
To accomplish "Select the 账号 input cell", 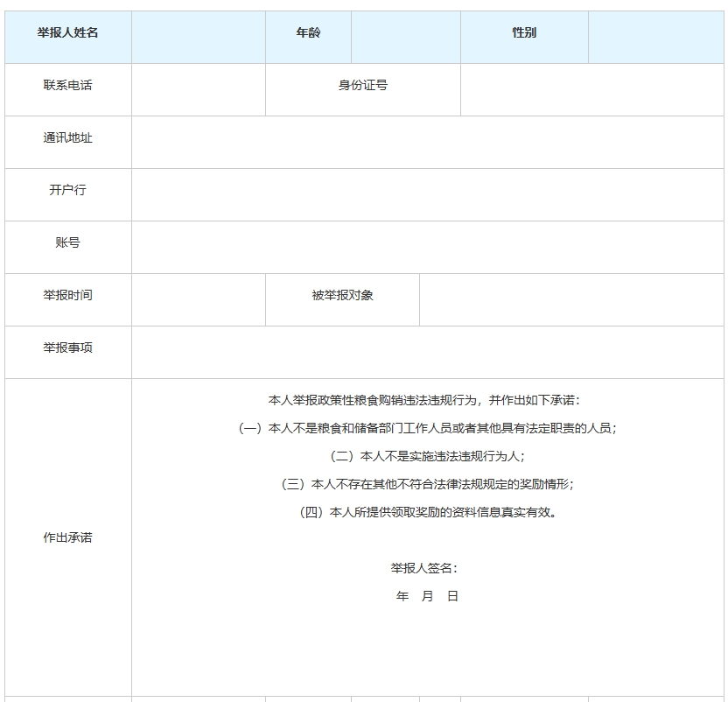I will [429, 247].
